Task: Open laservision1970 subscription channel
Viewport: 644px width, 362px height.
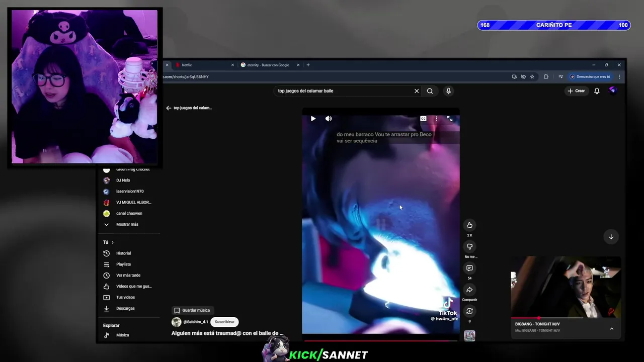Action: pyautogui.click(x=130, y=192)
